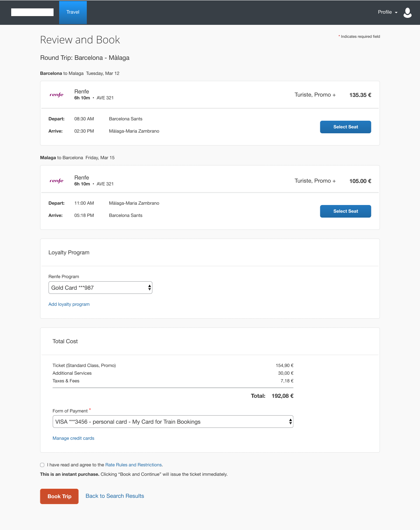Click the Indicates required field note
The image size is (420, 530).
(x=359, y=36)
